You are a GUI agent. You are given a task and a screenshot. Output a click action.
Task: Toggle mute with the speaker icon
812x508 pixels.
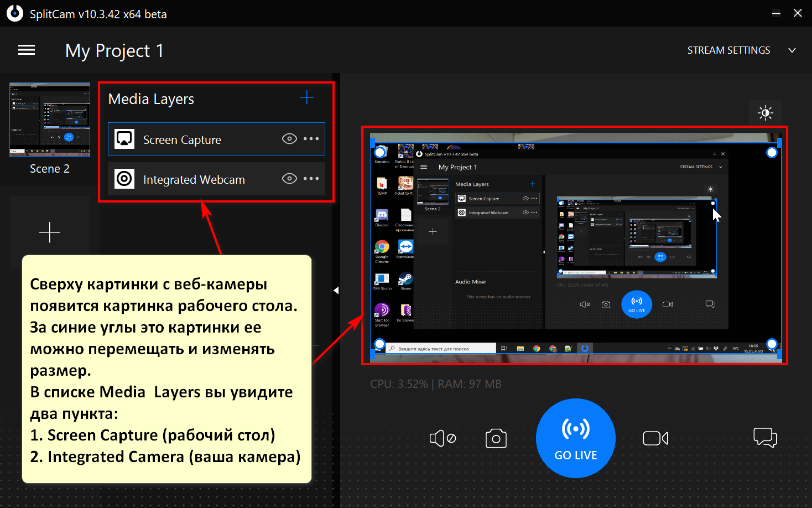[x=443, y=439]
